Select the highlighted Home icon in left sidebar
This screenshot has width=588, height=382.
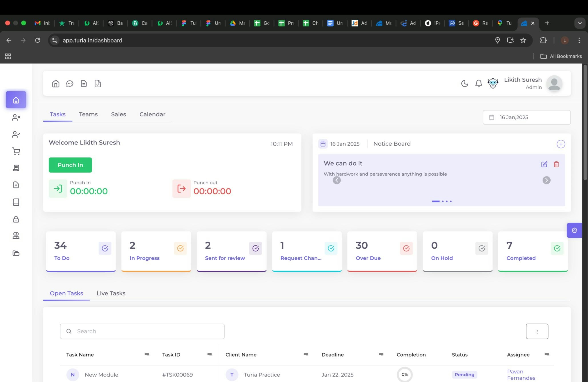point(16,100)
